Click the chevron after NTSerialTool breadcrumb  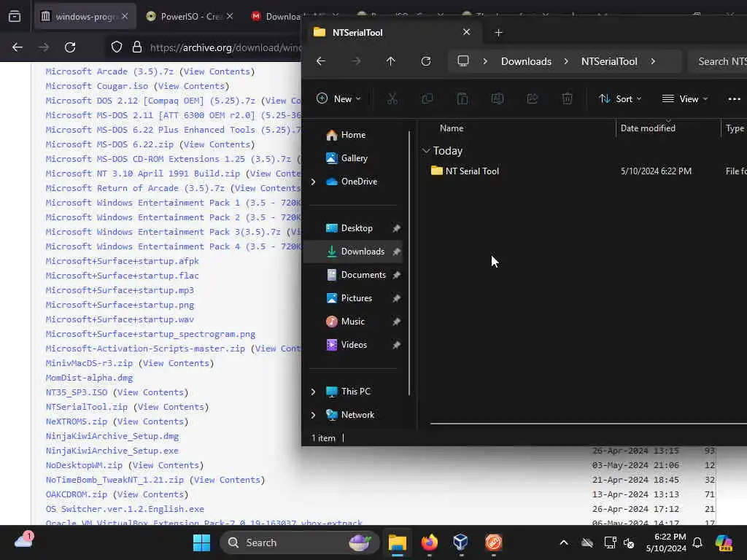(x=653, y=61)
